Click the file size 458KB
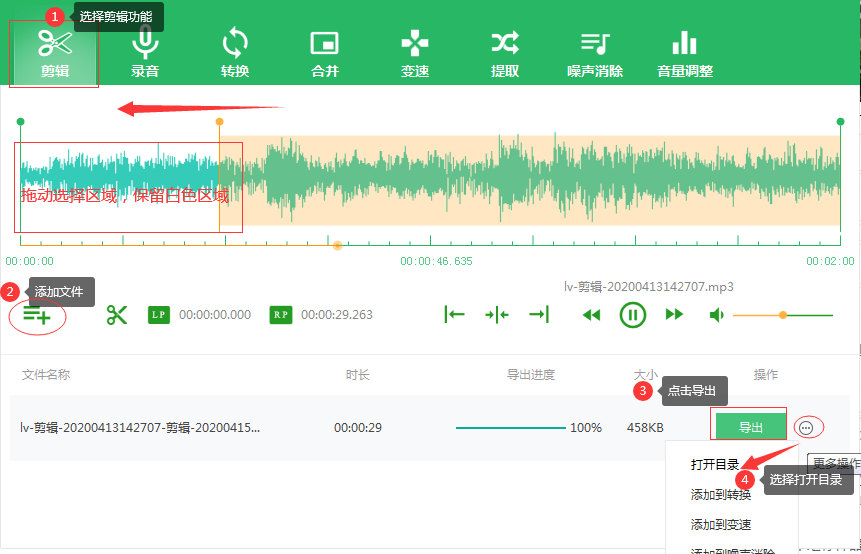This screenshot has height=554, width=861. pos(645,428)
